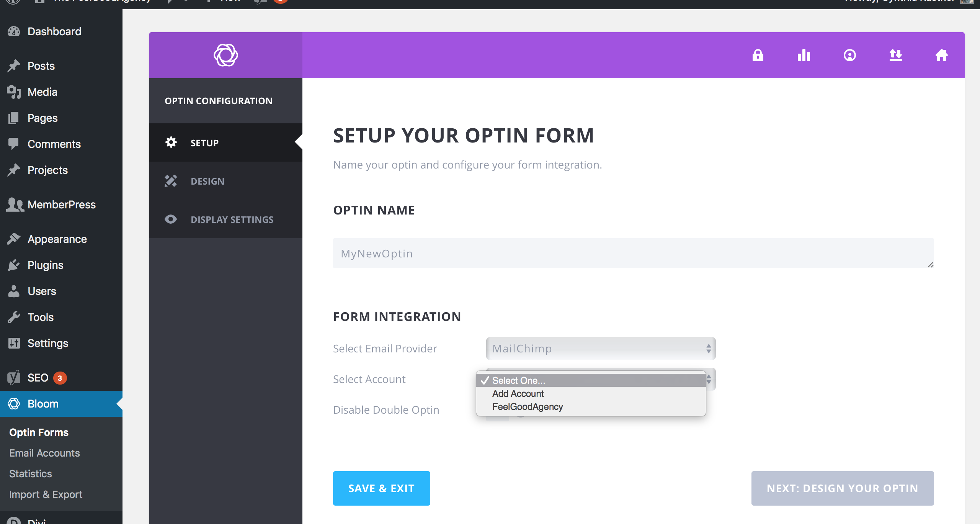This screenshot has height=524, width=980.
Task: Click the MemberPress people icon
Action: tap(15, 205)
